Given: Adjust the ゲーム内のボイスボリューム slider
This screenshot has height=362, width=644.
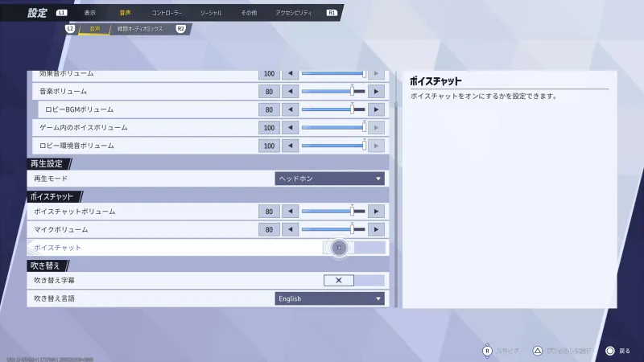Looking at the screenshot, I should point(333,128).
